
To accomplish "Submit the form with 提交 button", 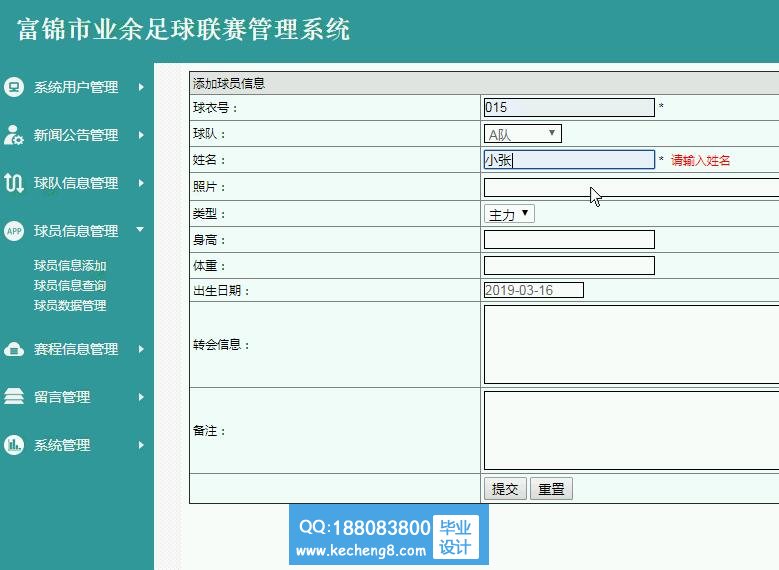I will tap(505, 489).
